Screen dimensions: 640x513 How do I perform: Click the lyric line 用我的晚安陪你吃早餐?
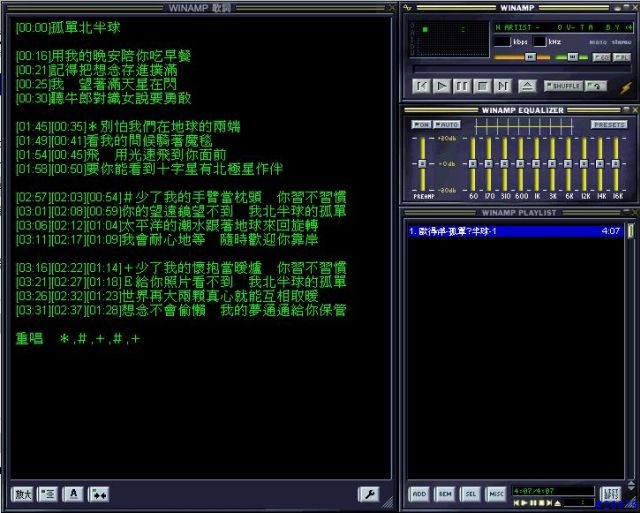click(103, 56)
